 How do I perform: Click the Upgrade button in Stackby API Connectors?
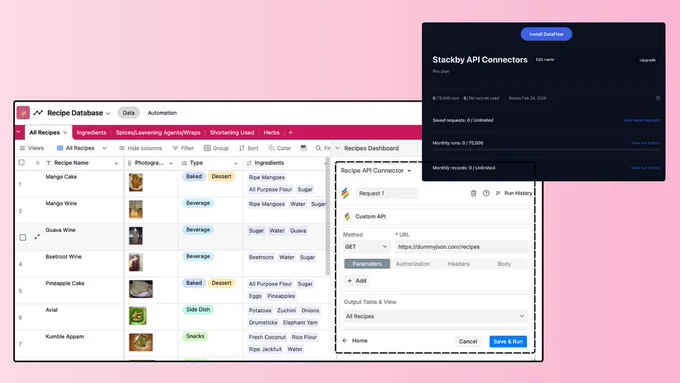[647, 60]
